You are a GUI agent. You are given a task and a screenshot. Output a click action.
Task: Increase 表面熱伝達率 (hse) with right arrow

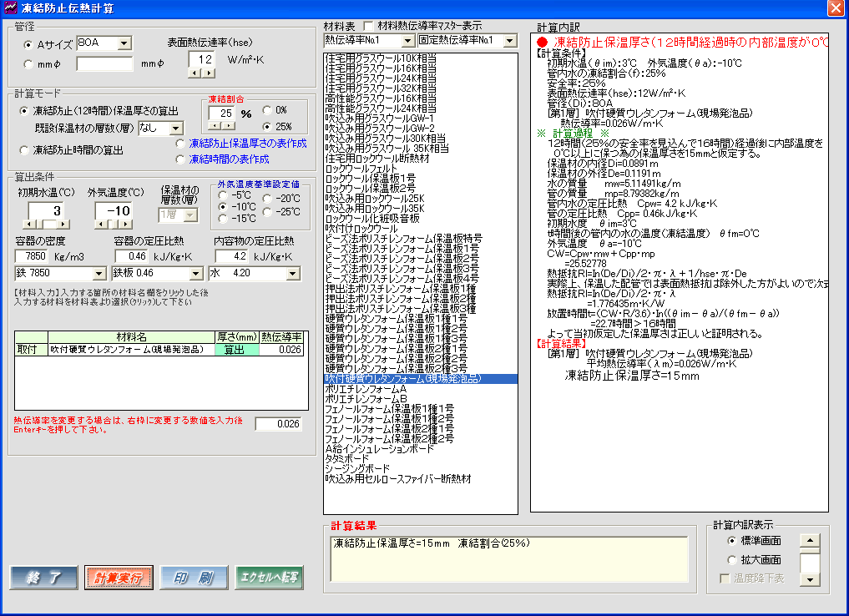click(210, 73)
